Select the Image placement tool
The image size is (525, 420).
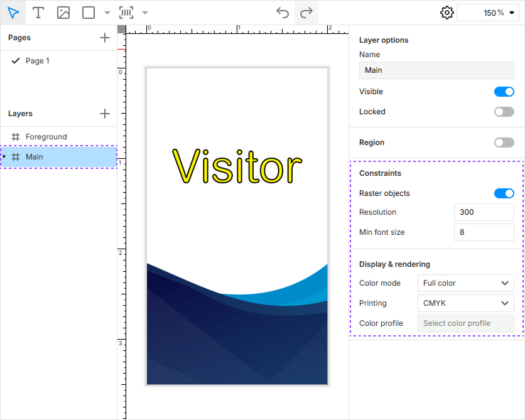pos(63,13)
